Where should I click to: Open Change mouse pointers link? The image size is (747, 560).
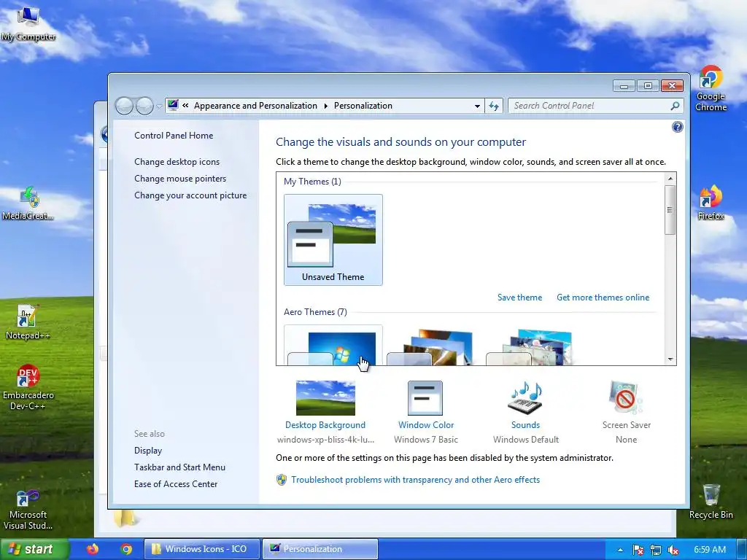coord(180,179)
